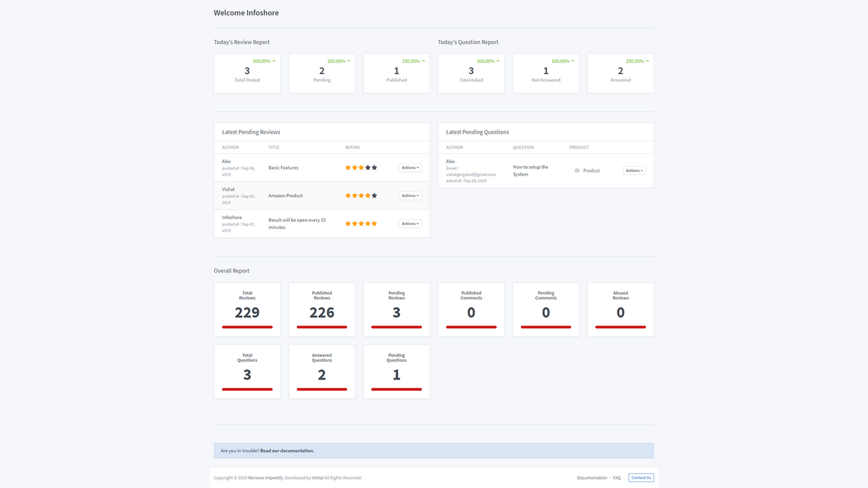Click the first star of Infoshore's review rating
868x488 pixels.
coord(347,222)
